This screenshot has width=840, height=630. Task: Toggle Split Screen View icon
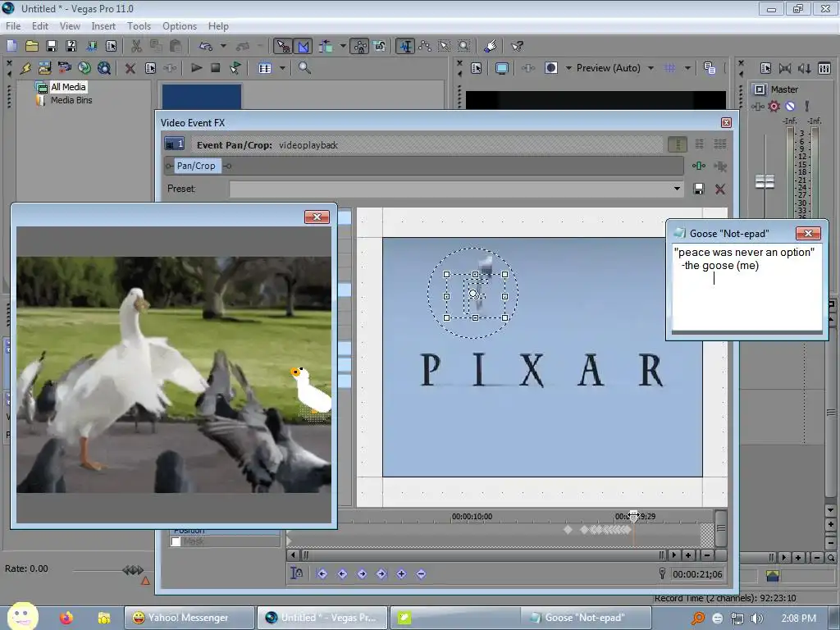pos(551,68)
